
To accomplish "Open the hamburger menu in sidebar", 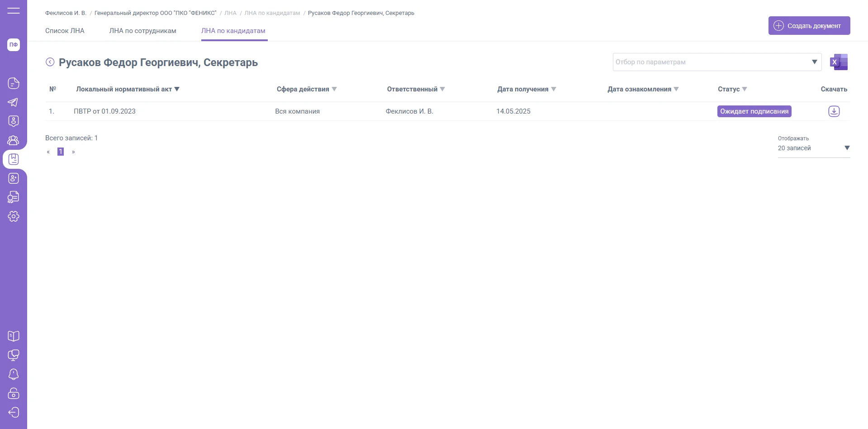I will (x=14, y=10).
